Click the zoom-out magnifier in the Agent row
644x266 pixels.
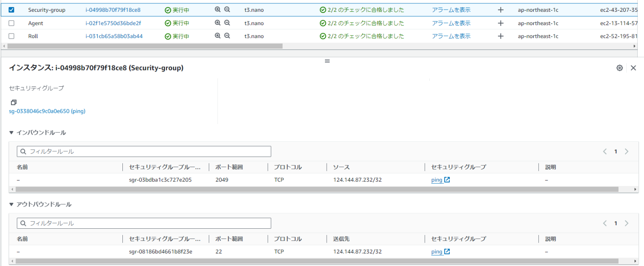click(227, 23)
